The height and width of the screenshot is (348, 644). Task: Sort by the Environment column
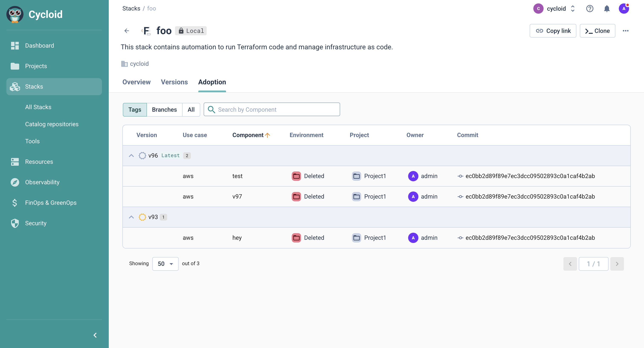(306, 135)
